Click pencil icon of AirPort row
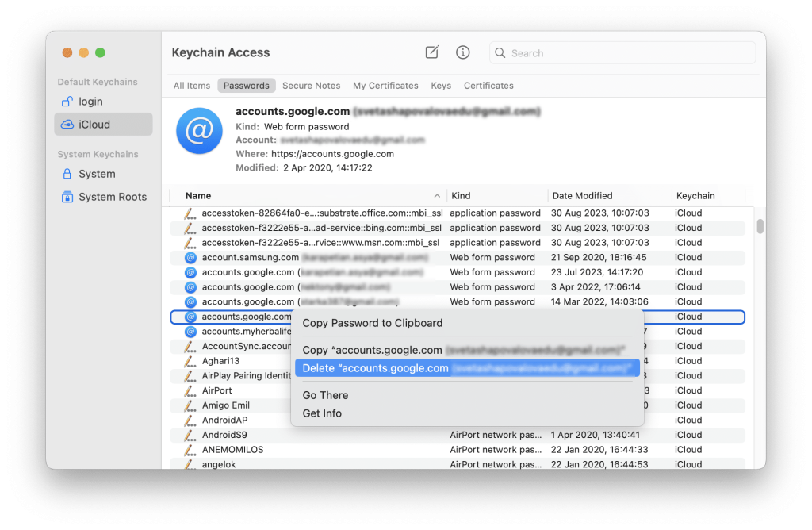Viewport: 812px width, 530px height. tap(190, 390)
